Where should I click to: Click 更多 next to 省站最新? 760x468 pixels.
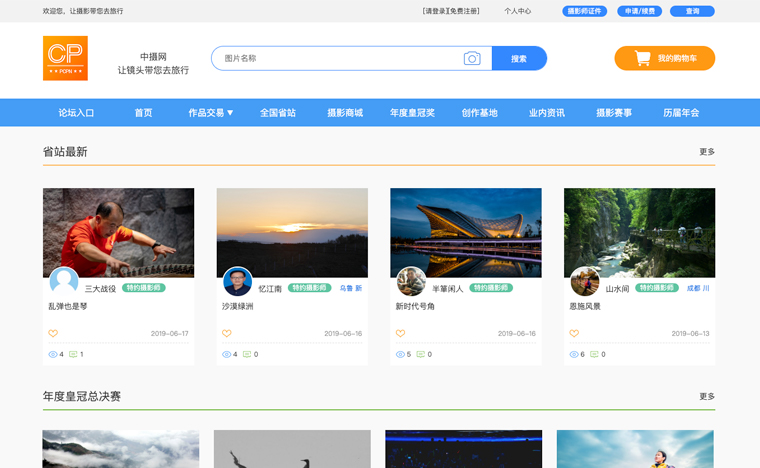tap(706, 152)
